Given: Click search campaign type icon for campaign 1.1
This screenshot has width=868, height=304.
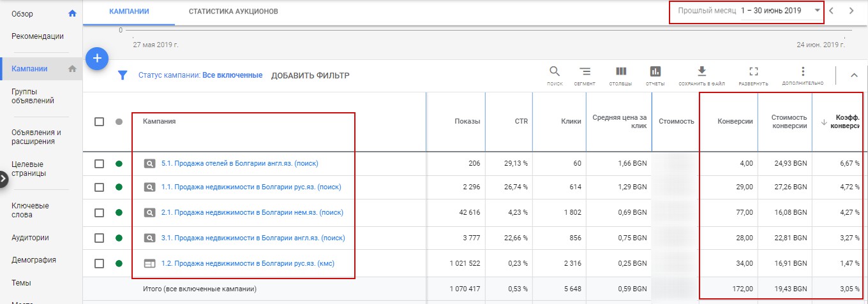Looking at the screenshot, I should [x=149, y=187].
